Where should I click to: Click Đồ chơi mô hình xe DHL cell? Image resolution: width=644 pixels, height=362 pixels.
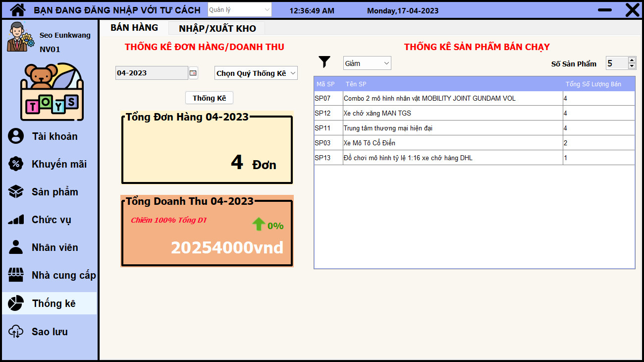click(x=453, y=158)
